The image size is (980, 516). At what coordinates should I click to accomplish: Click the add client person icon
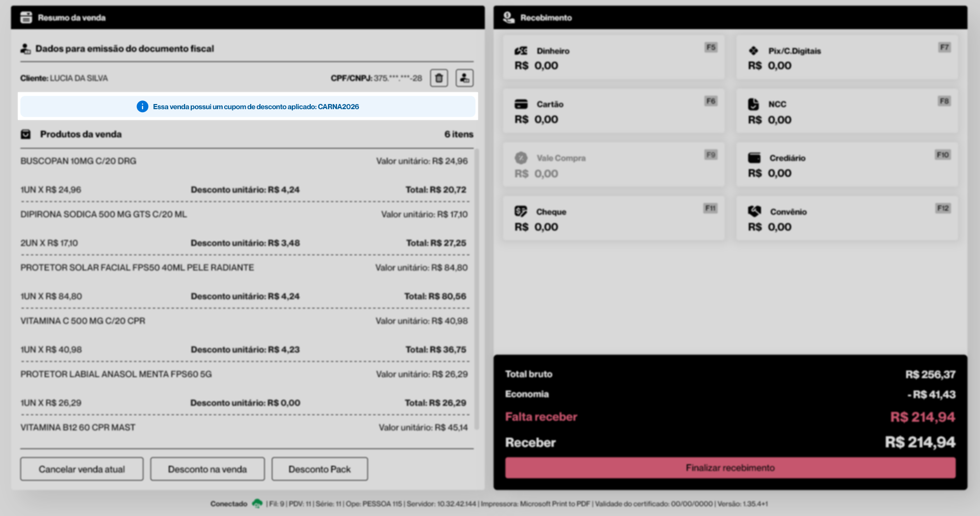pos(464,78)
